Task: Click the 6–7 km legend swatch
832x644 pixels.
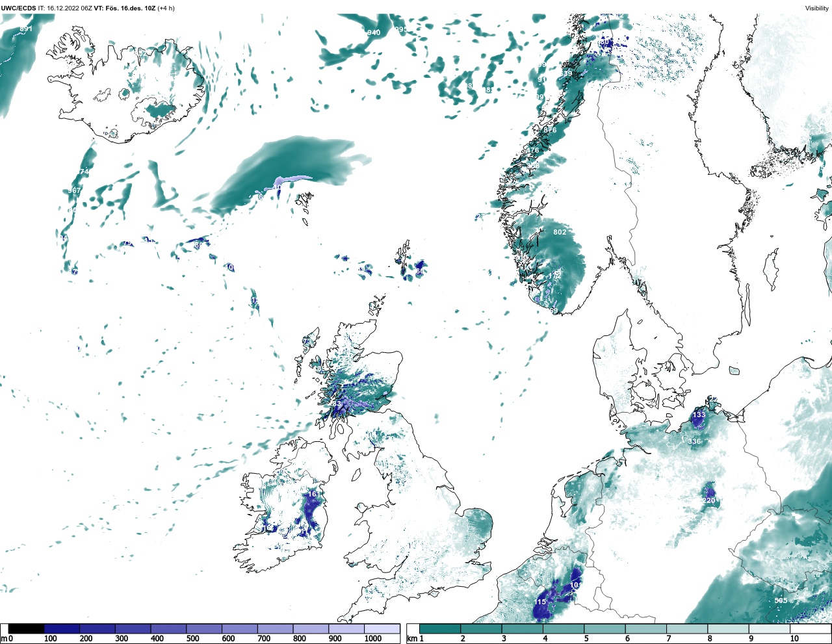Action: pyautogui.click(x=646, y=629)
